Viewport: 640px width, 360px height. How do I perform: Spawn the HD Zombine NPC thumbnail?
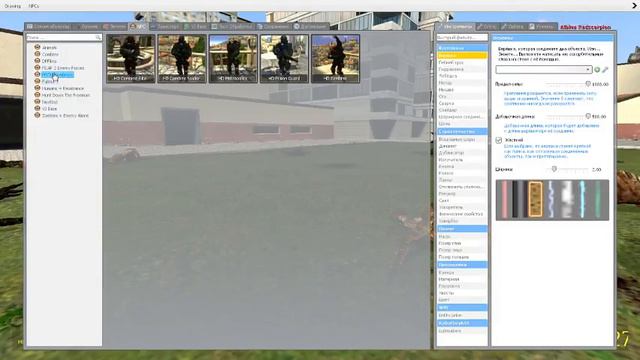336,58
